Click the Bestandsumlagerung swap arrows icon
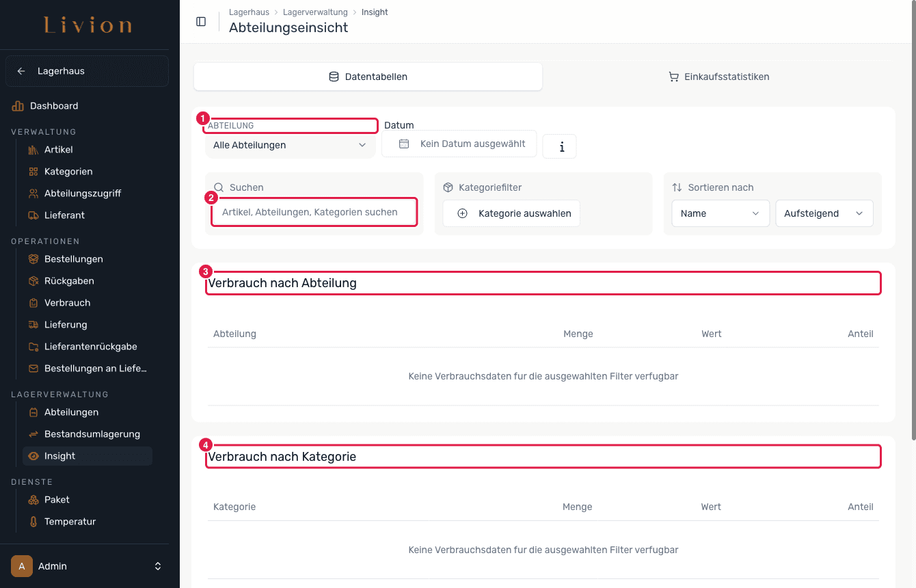The image size is (916, 588). (33, 434)
